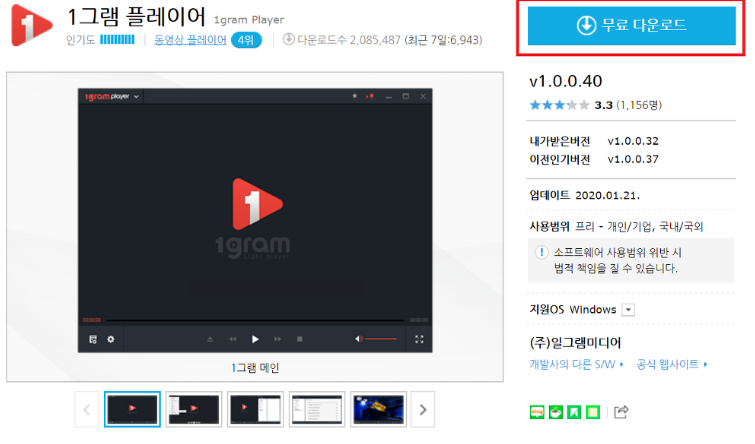Click the 무료 다운로드 button

[631, 26]
